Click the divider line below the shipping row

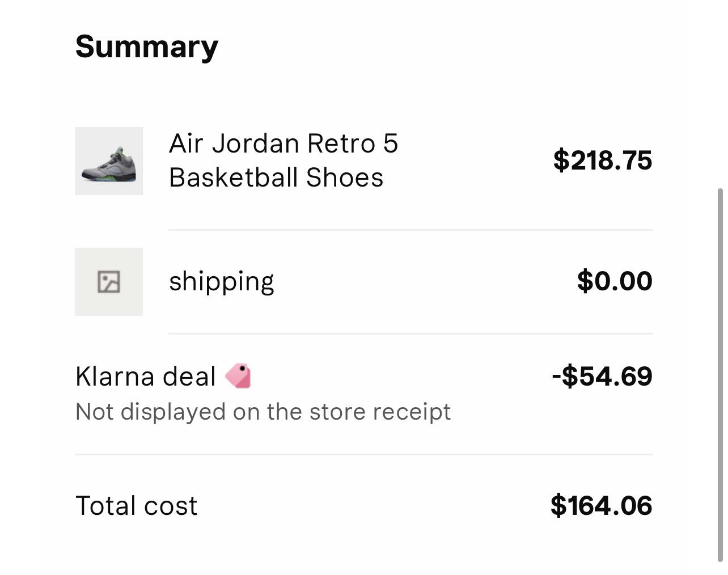click(x=410, y=334)
